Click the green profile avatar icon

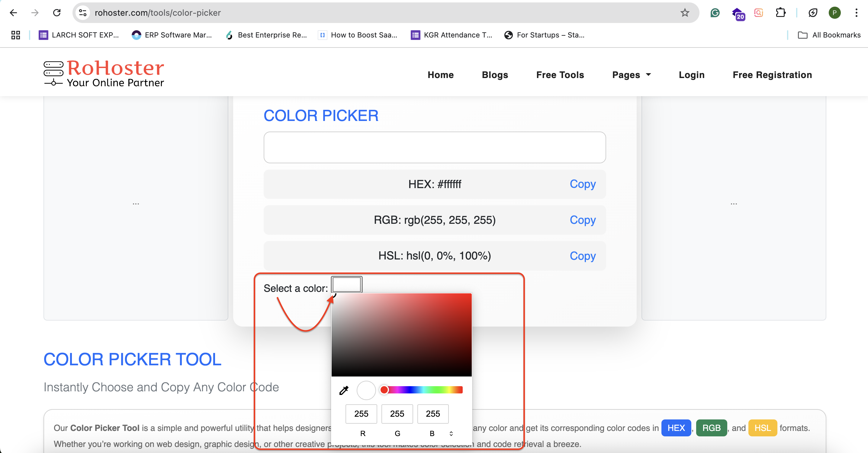click(834, 13)
